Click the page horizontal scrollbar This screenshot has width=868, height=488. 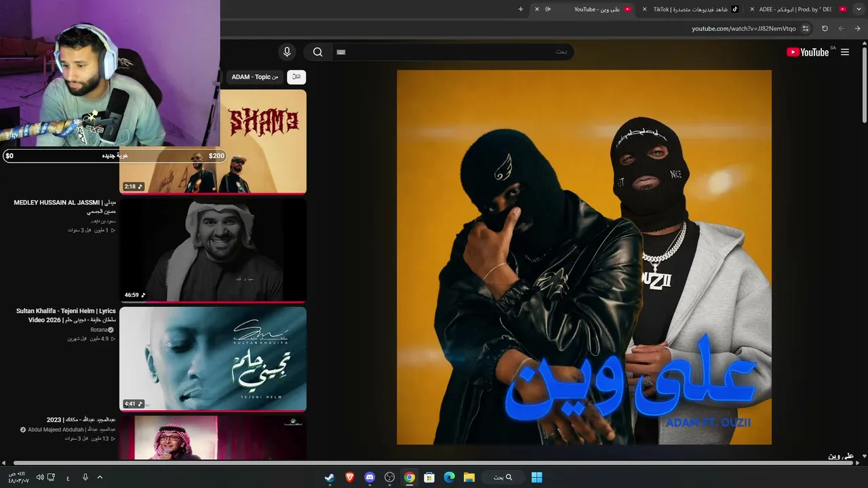434,463
